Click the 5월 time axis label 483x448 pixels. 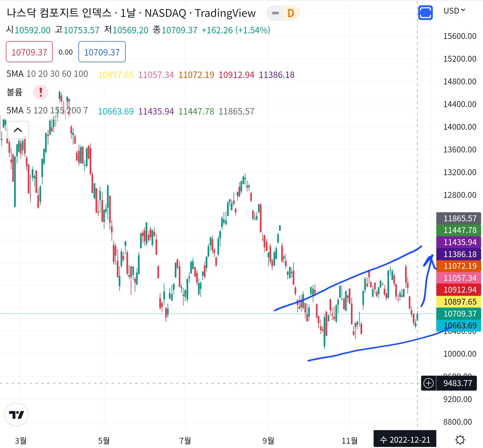coord(104,440)
